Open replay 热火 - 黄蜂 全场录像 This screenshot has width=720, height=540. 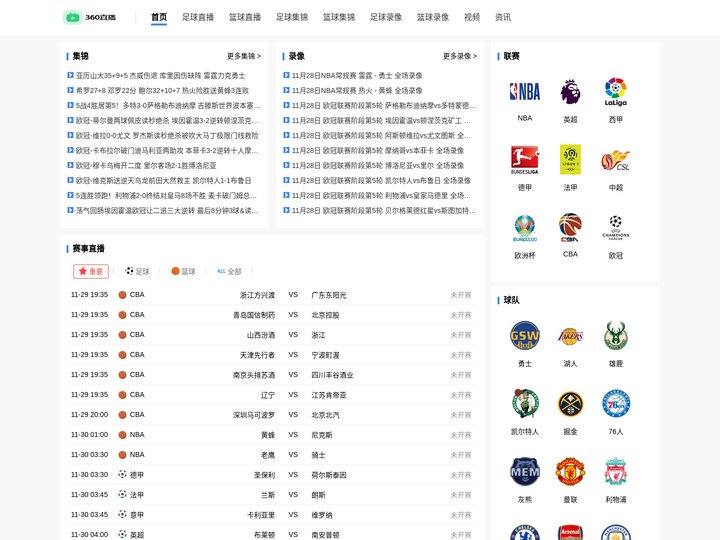coord(357,90)
